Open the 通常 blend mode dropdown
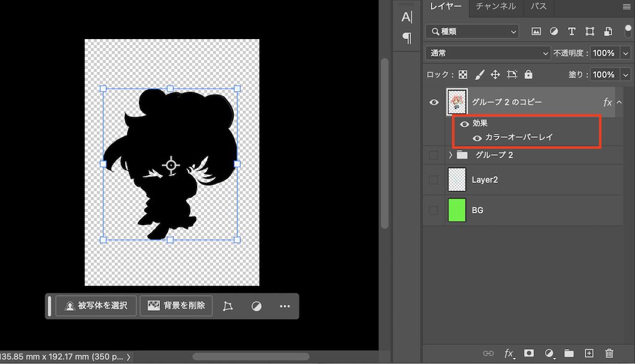635x364 pixels. coord(487,53)
